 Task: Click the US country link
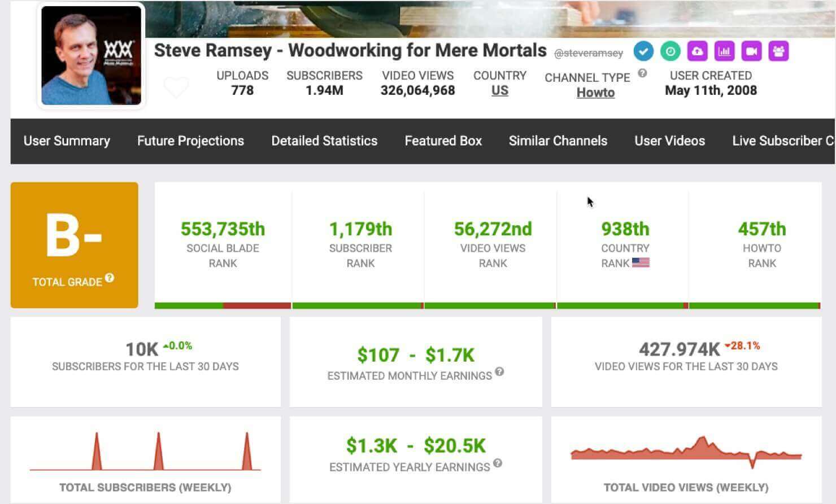point(500,90)
